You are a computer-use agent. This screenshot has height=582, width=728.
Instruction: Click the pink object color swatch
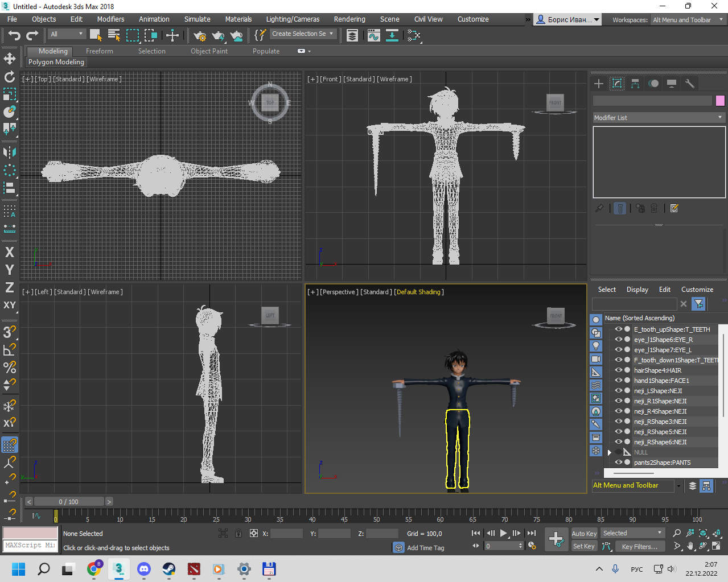(x=720, y=101)
